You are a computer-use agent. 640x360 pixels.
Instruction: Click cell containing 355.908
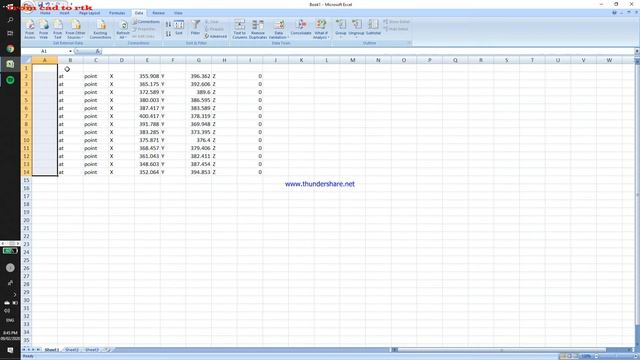(147, 76)
